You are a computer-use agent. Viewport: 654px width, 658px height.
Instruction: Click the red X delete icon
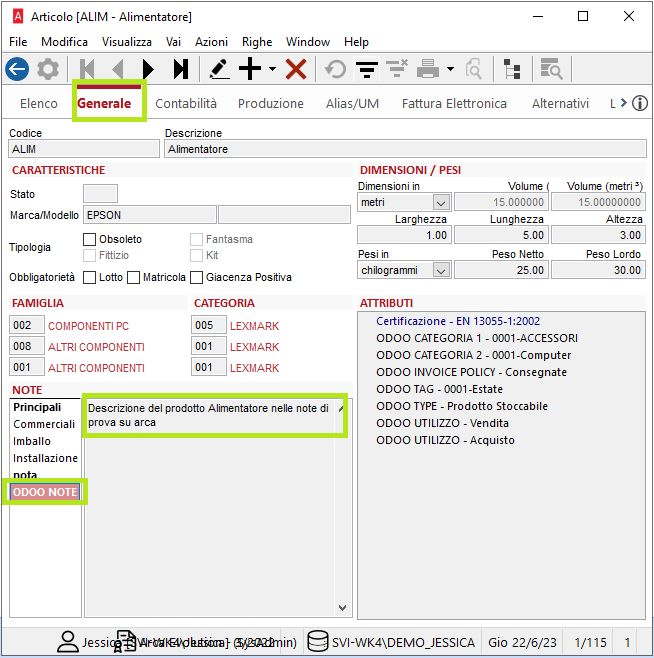[x=296, y=69]
